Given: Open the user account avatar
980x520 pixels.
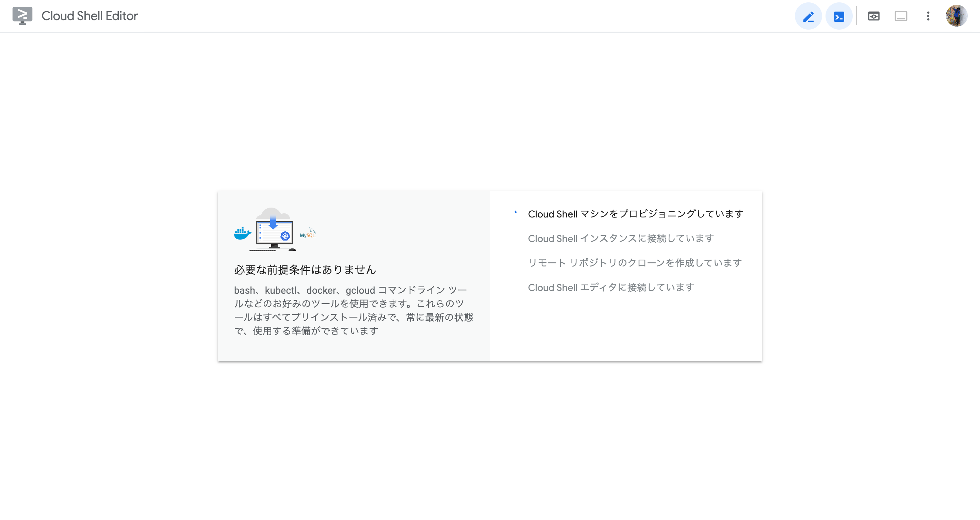Looking at the screenshot, I should [957, 16].
